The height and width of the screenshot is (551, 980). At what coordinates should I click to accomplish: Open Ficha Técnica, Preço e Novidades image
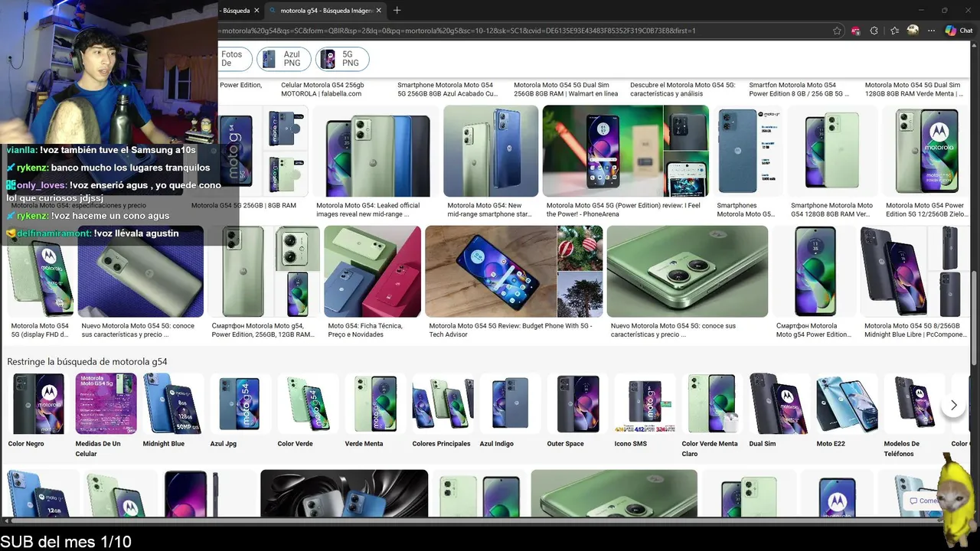coord(372,271)
